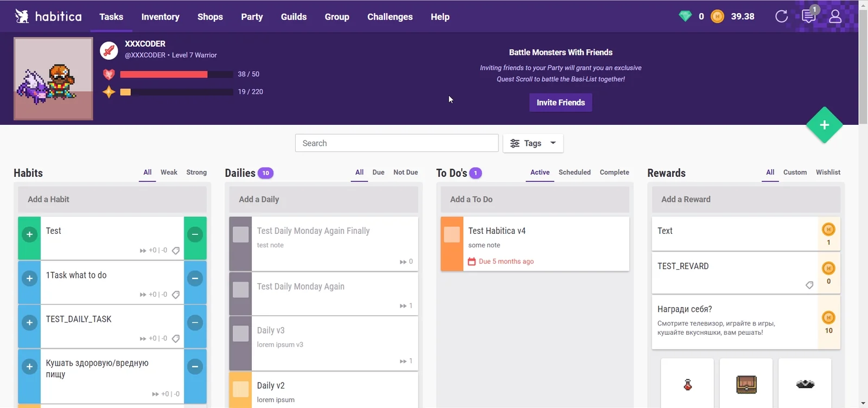Show Scheduled To Do's
This screenshot has width=868, height=408.
pos(575,173)
